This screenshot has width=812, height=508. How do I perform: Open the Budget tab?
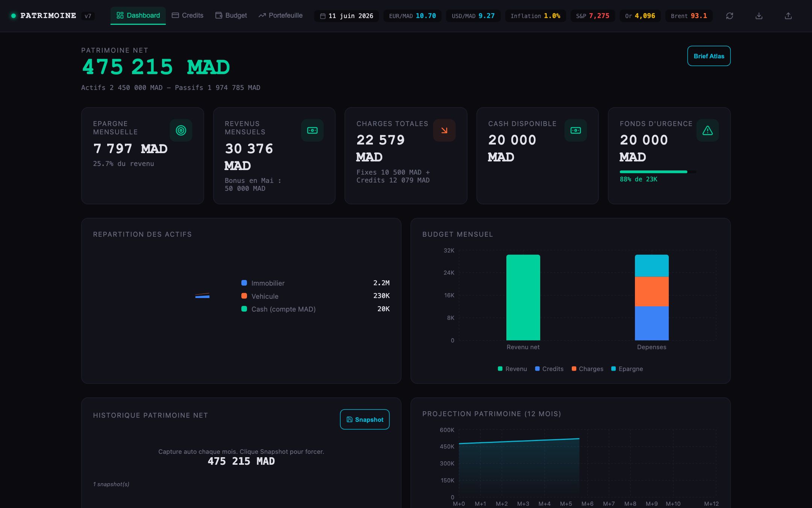click(x=231, y=15)
